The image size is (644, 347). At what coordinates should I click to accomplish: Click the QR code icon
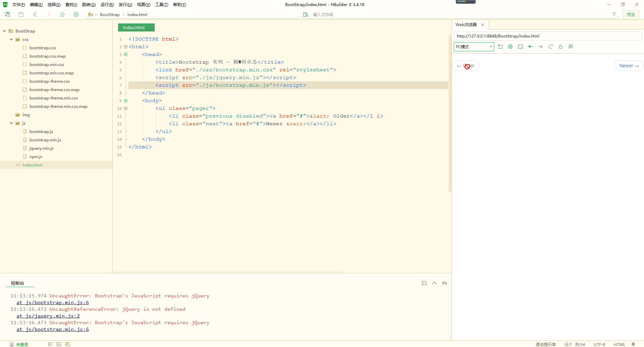tap(571, 47)
